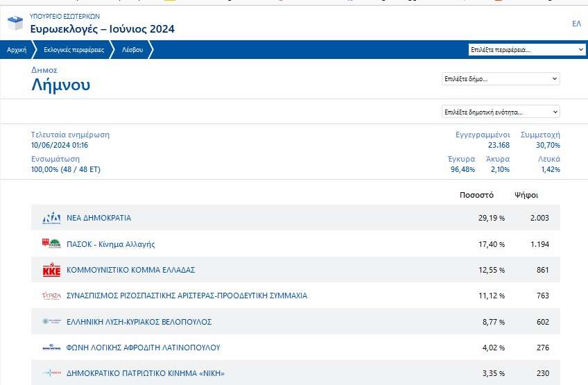Open the 'Επιλέξτε περιφέρεια' dropdown
The height and width of the screenshot is (385, 588).
[x=527, y=50]
